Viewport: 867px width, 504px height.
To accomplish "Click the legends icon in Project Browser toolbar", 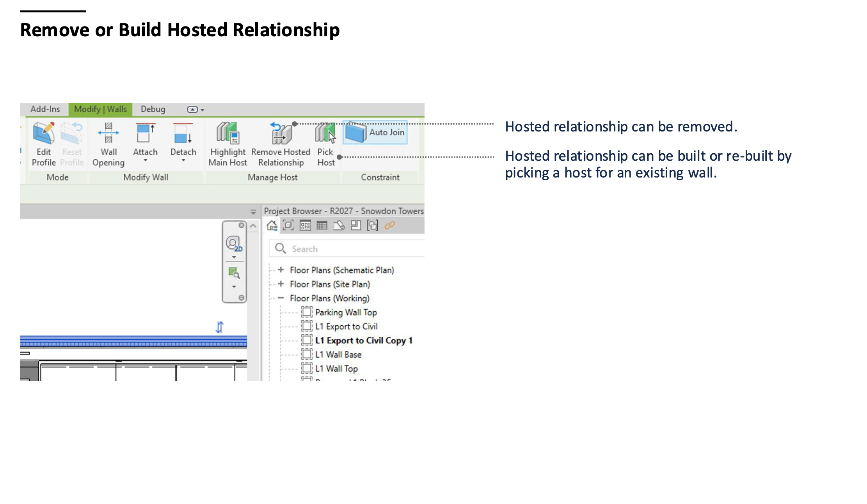I will coord(305,225).
